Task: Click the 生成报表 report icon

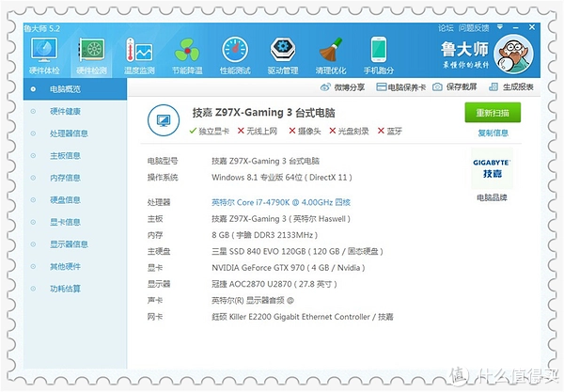Action: (x=493, y=87)
